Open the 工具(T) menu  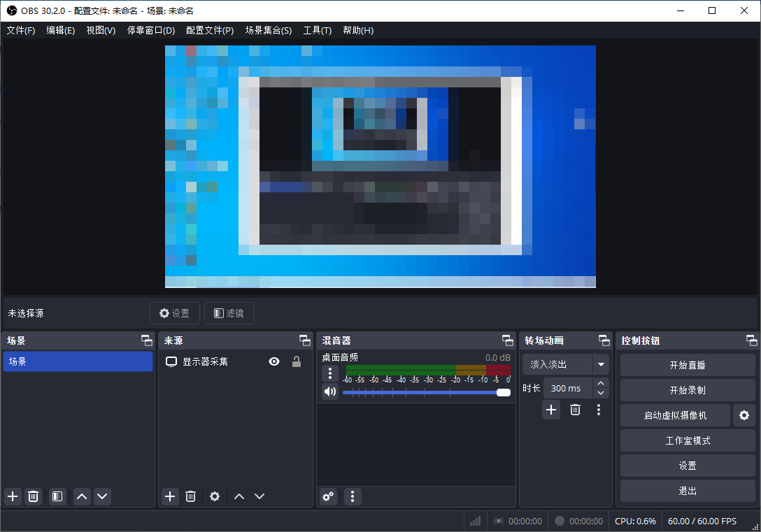point(317,30)
